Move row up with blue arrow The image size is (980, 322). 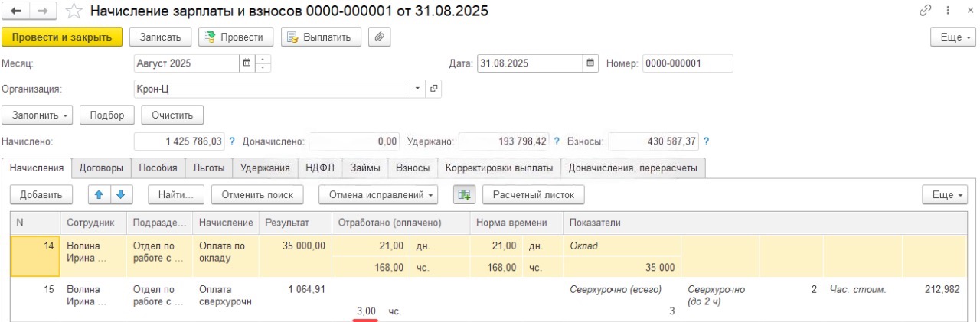pos(98,195)
